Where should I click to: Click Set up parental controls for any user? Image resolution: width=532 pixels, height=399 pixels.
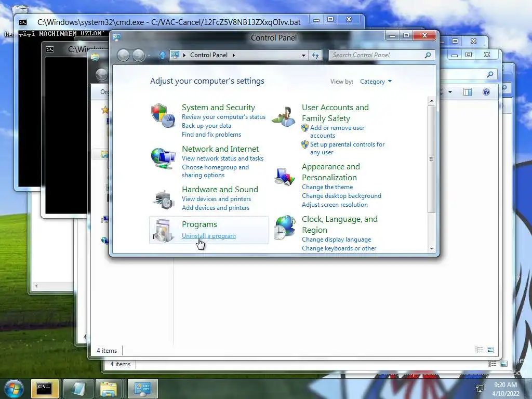347,148
